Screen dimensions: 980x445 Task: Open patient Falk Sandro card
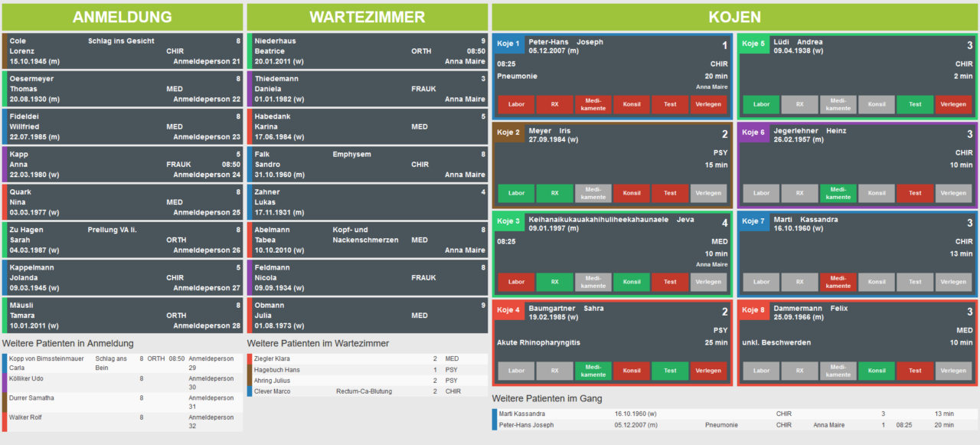point(367,164)
